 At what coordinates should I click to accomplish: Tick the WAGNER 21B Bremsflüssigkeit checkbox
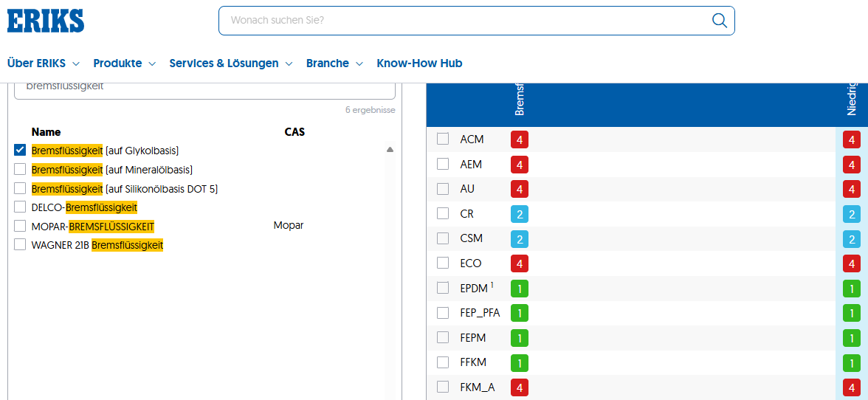[x=20, y=244]
